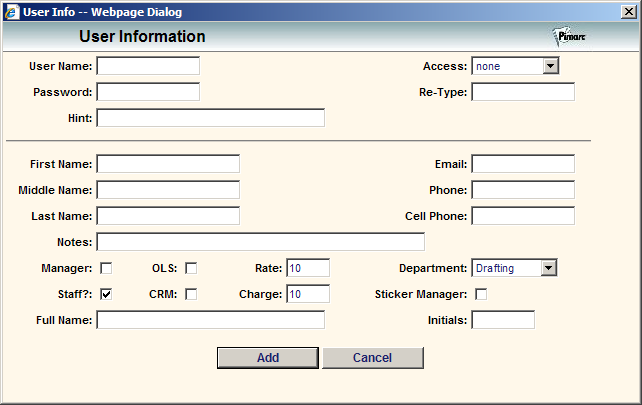Viewport: 642px width, 405px height.
Task: Click the Cancel button
Action: (x=373, y=358)
